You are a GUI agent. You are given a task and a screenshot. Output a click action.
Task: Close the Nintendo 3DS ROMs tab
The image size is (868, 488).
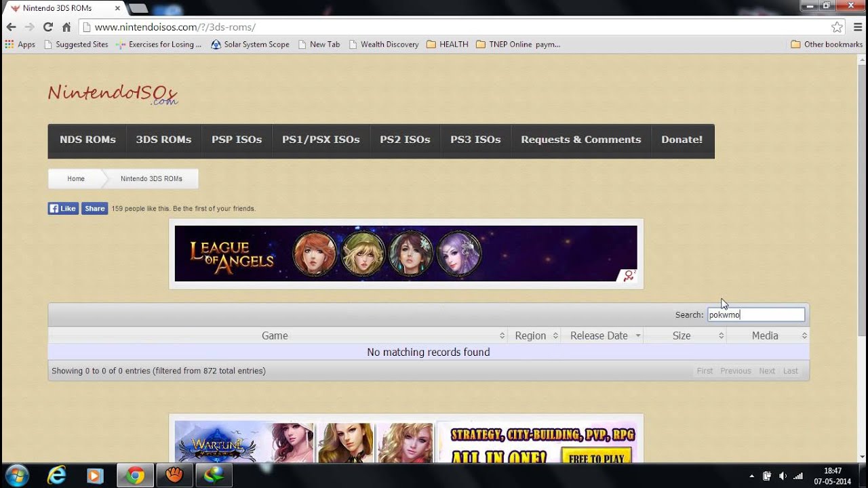(117, 8)
